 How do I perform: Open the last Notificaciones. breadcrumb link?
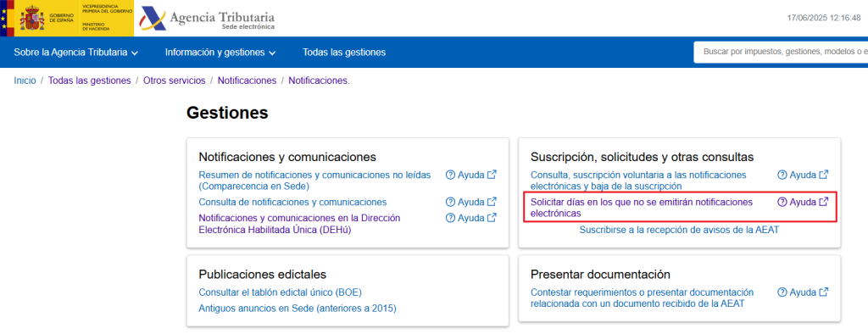319,81
